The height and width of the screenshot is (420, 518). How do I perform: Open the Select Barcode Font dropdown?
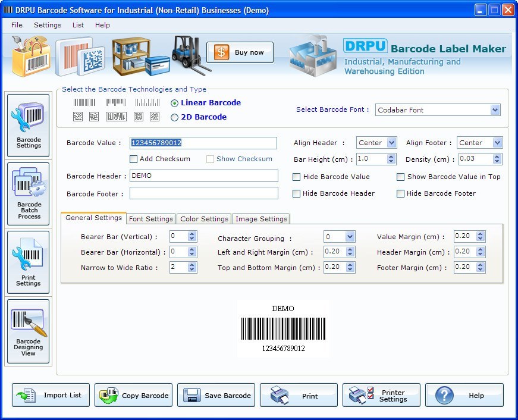click(x=494, y=109)
